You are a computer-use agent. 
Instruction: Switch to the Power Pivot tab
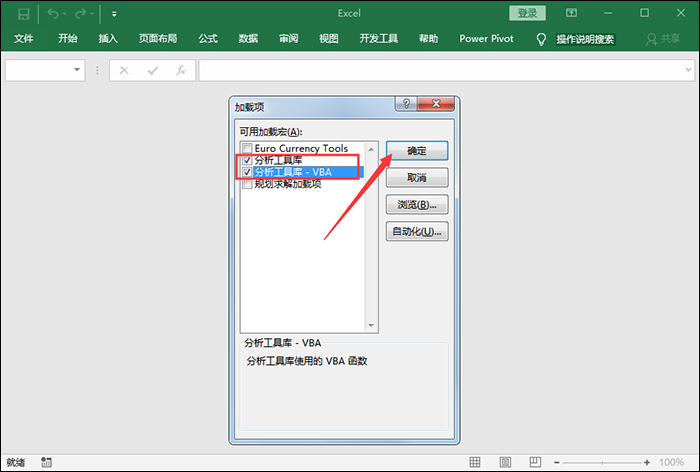[487, 39]
